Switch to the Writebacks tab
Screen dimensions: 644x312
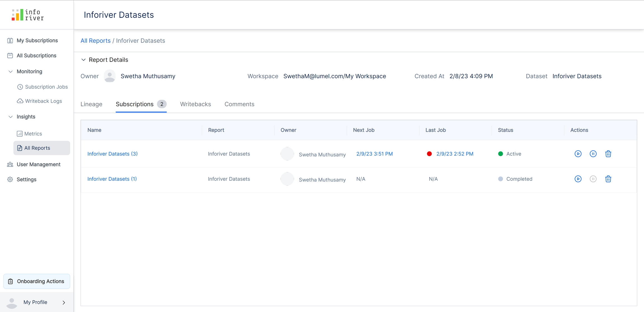pyautogui.click(x=195, y=104)
